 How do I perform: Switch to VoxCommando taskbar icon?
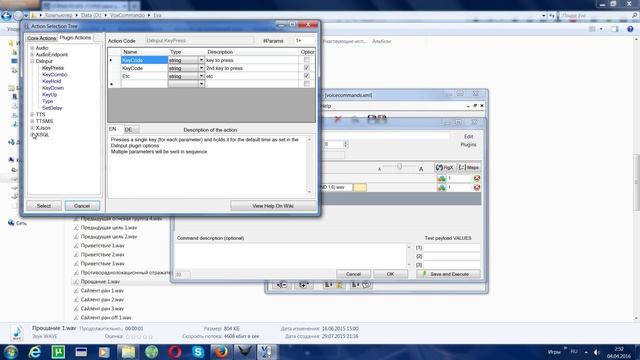[x=267, y=352]
